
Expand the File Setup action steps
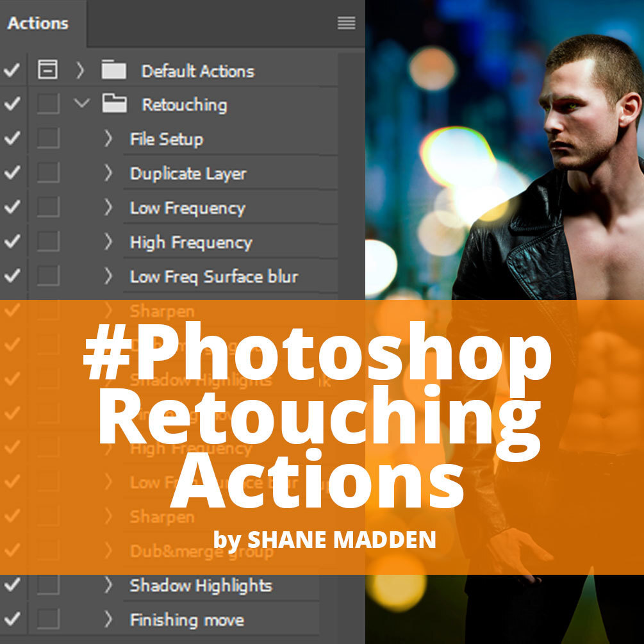tap(108, 138)
